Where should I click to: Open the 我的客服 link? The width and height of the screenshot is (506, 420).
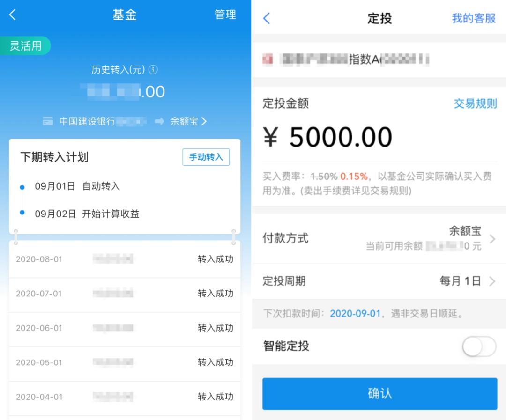pos(473,18)
